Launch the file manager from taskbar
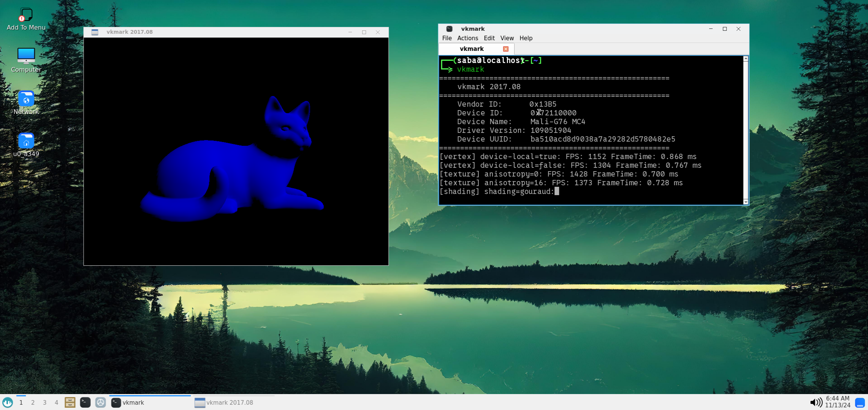This screenshot has width=868, height=410. point(70,402)
